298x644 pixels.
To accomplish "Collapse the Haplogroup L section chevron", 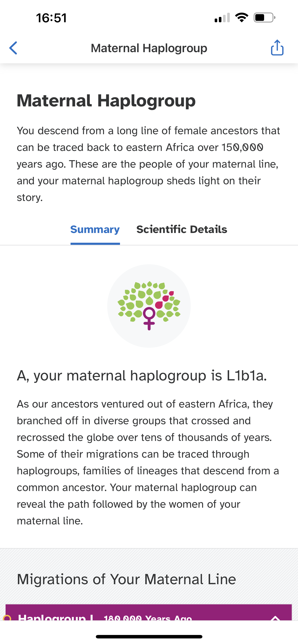I will point(275,618).
